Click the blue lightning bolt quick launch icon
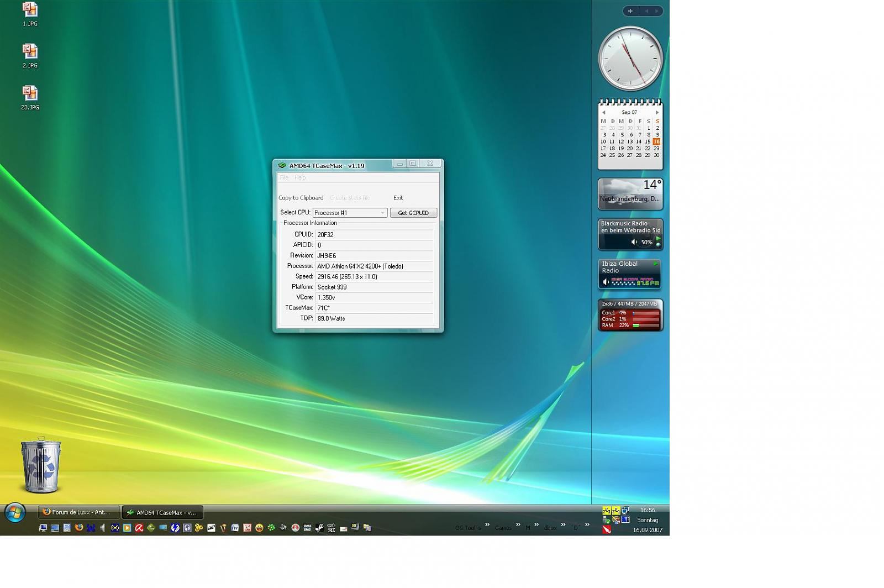 pyautogui.click(x=175, y=528)
